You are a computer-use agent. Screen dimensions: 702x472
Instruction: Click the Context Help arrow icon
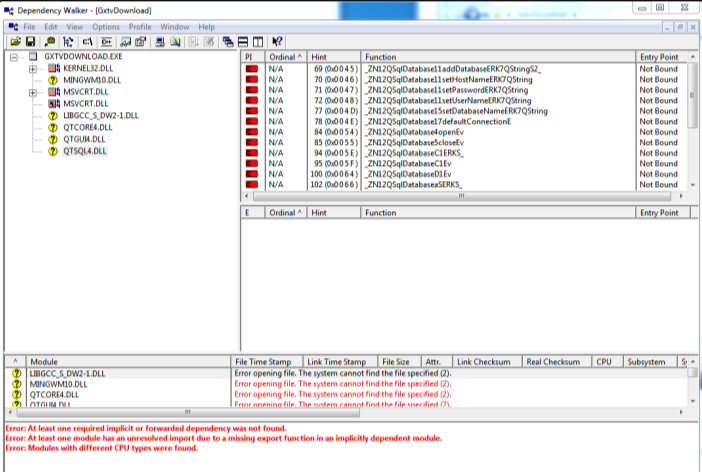pos(277,42)
